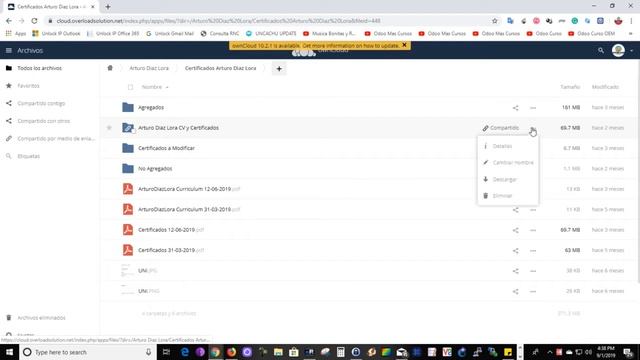
Task: Click the plus button to add new file
Action: click(x=279, y=69)
